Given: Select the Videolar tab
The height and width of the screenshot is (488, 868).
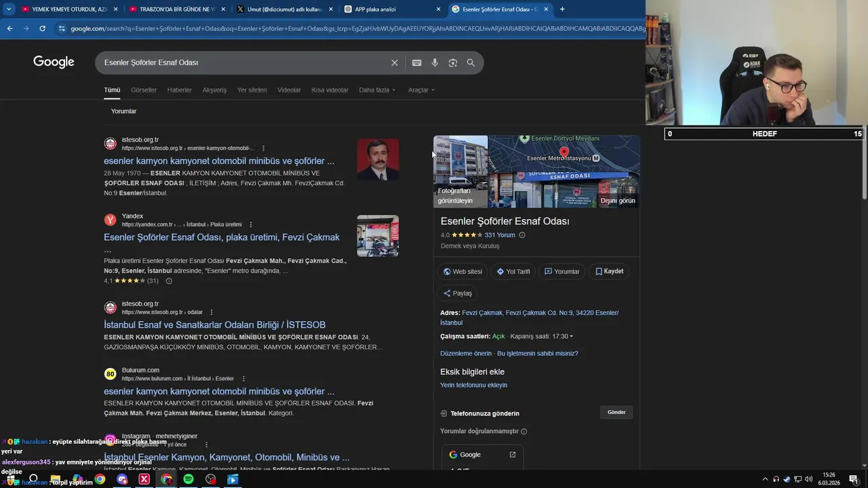Looking at the screenshot, I should (x=289, y=90).
